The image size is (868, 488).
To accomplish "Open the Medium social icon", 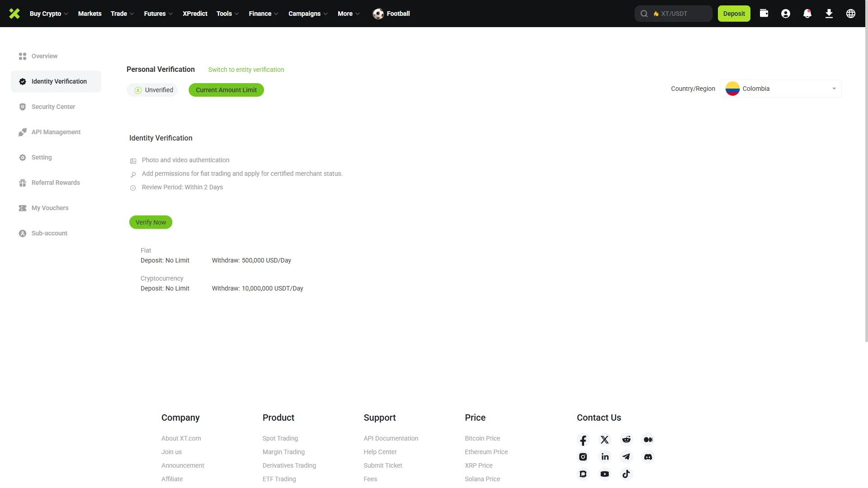I will pos(648,440).
